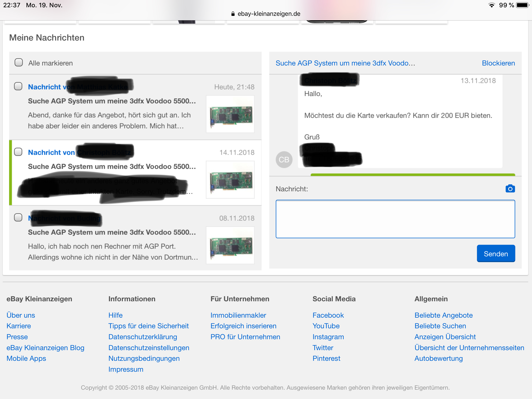Open graphics card thumbnail in today's message

[230, 114]
